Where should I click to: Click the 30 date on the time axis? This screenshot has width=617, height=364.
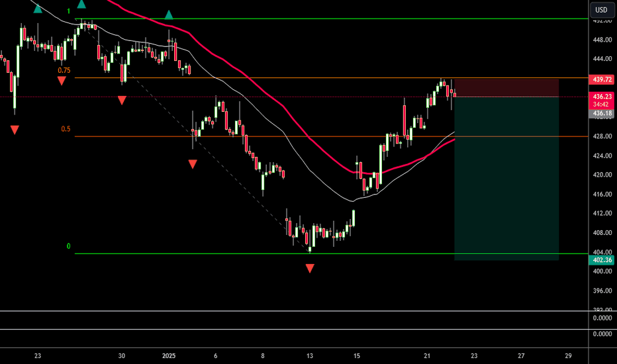[x=122, y=356]
